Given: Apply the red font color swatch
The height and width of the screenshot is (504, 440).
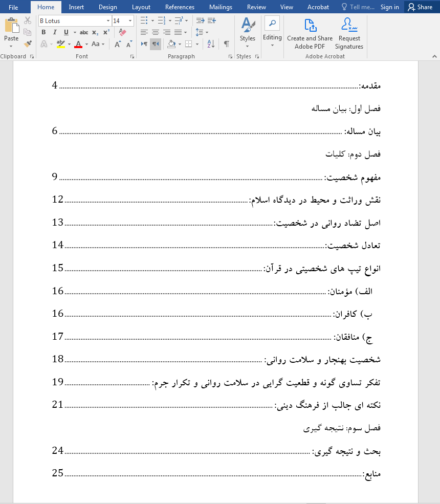Looking at the screenshot, I should point(78,45).
